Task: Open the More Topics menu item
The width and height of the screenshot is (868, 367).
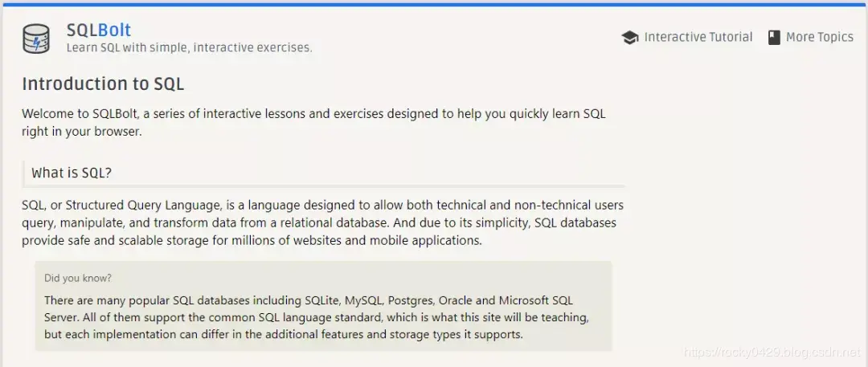Action: pos(819,37)
